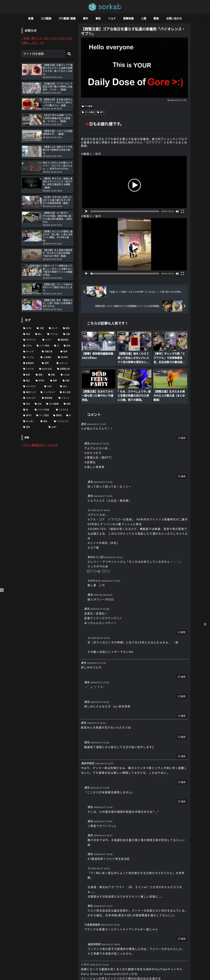This screenshot has height=980, width=210.
Task: Click the グロ動画 folder category label
Action: (87, 106)
